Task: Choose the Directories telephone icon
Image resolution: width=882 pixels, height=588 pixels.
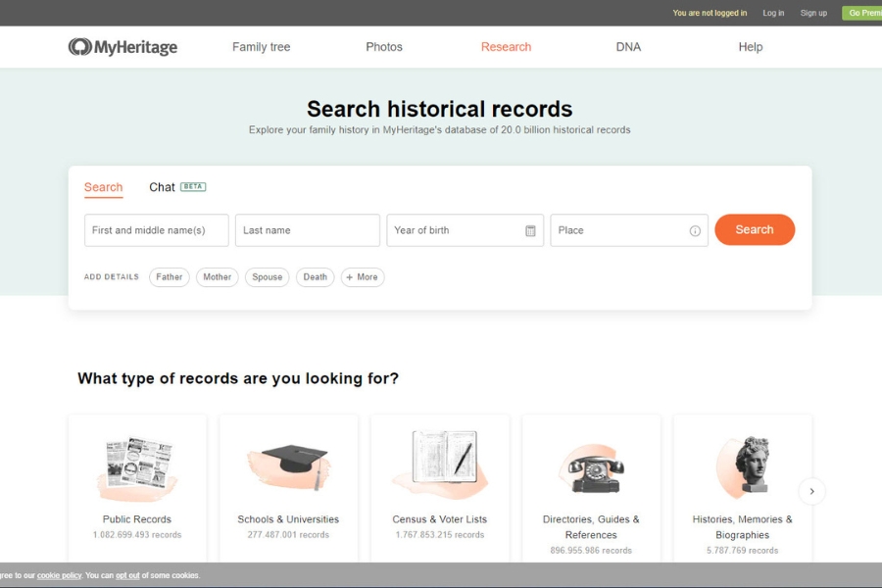Action: (591, 467)
